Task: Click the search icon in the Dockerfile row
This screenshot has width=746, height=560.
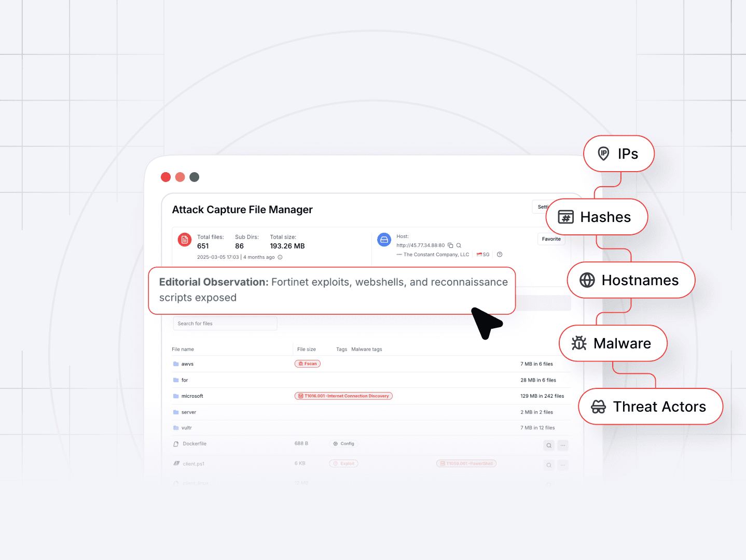Action: click(x=549, y=445)
